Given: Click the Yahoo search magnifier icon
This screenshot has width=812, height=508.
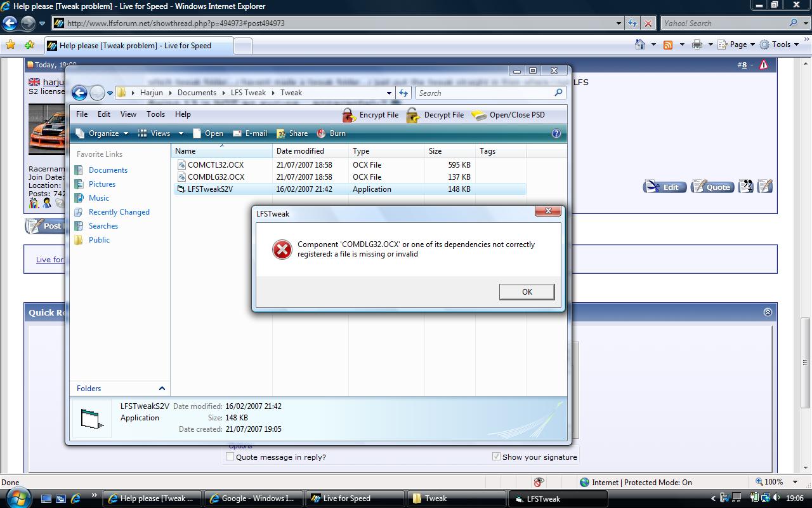Looking at the screenshot, I should point(794,23).
